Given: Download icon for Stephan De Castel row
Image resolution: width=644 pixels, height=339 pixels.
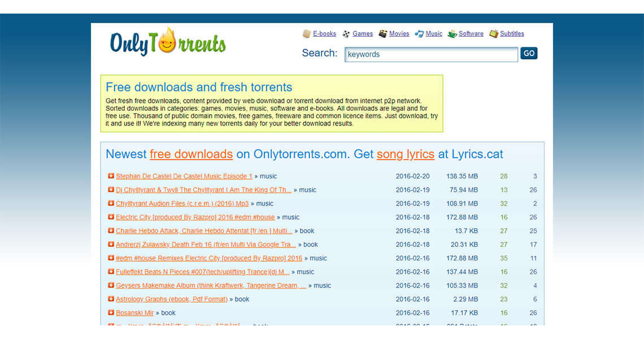Looking at the screenshot, I should click(x=111, y=176).
